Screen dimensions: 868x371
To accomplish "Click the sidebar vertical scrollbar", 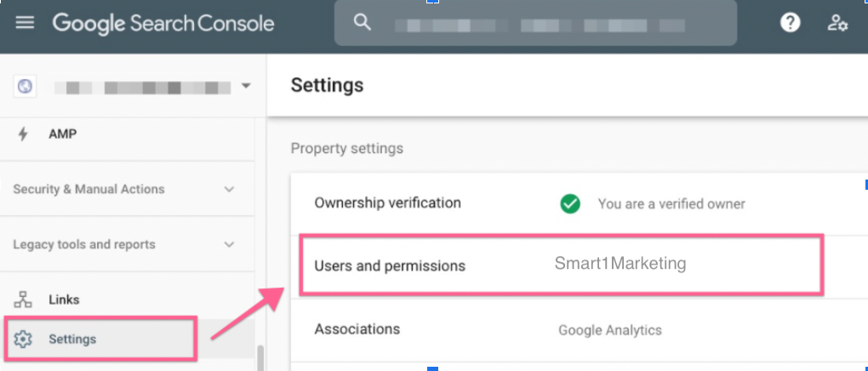I will 260,357.
